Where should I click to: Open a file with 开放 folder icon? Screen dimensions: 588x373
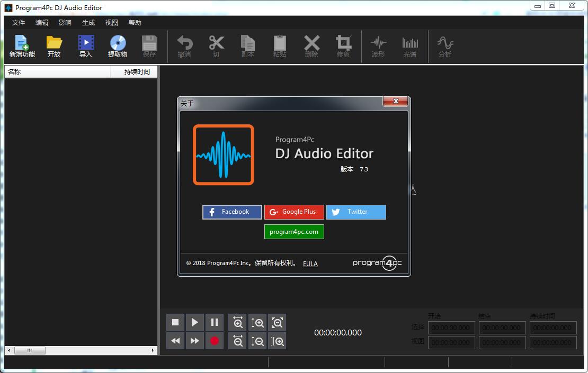click(54, 46)
